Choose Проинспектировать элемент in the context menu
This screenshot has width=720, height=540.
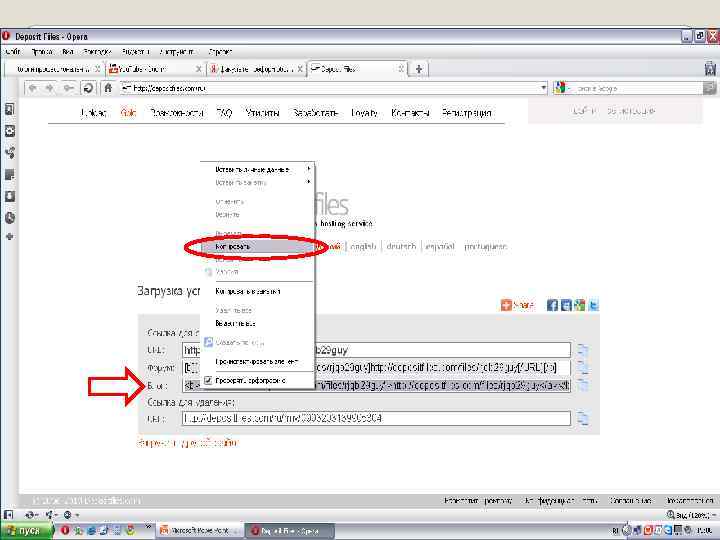point(257,361)
